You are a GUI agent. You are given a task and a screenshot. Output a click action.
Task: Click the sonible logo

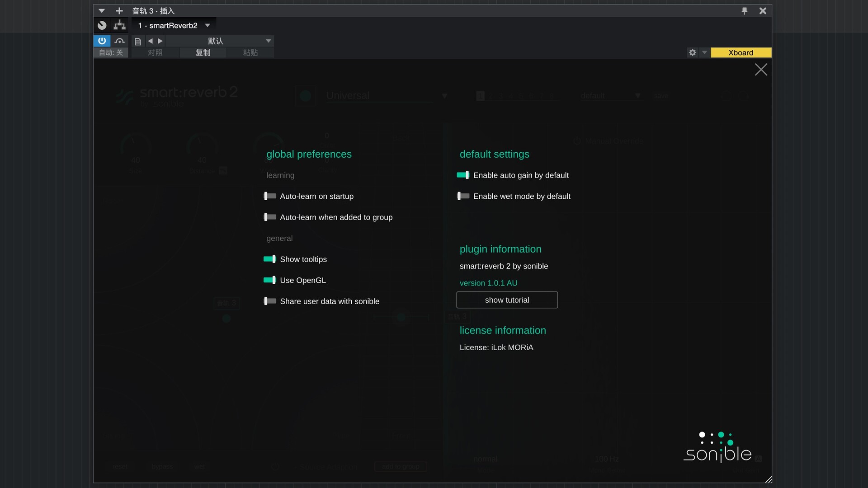717,447
